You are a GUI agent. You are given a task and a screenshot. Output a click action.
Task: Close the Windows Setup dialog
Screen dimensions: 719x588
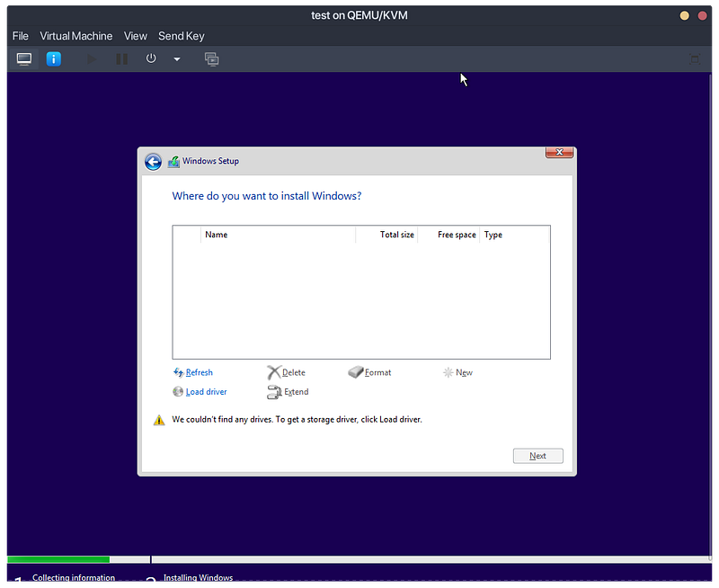[x=559, y=152]
